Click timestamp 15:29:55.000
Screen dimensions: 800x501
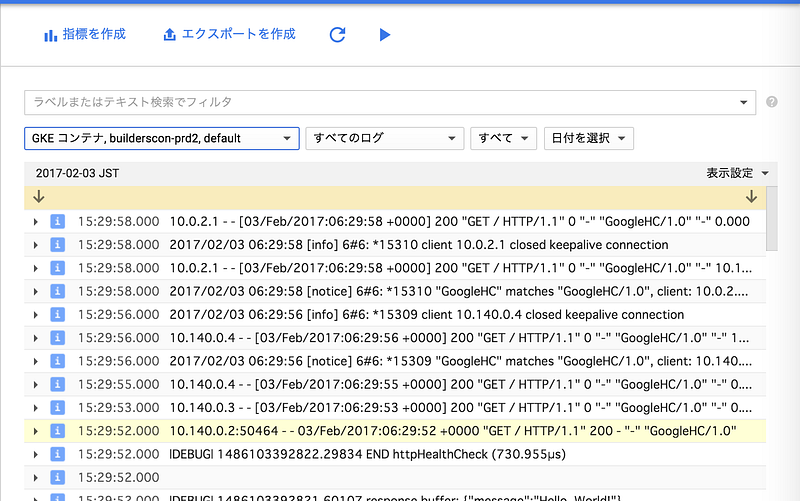click(118, 385)
